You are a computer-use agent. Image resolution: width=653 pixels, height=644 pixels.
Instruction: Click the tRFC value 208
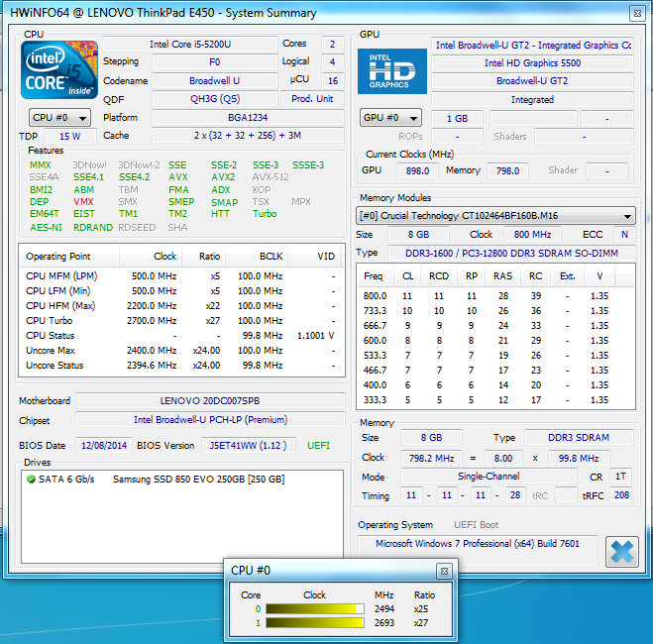tap(621, 495)
